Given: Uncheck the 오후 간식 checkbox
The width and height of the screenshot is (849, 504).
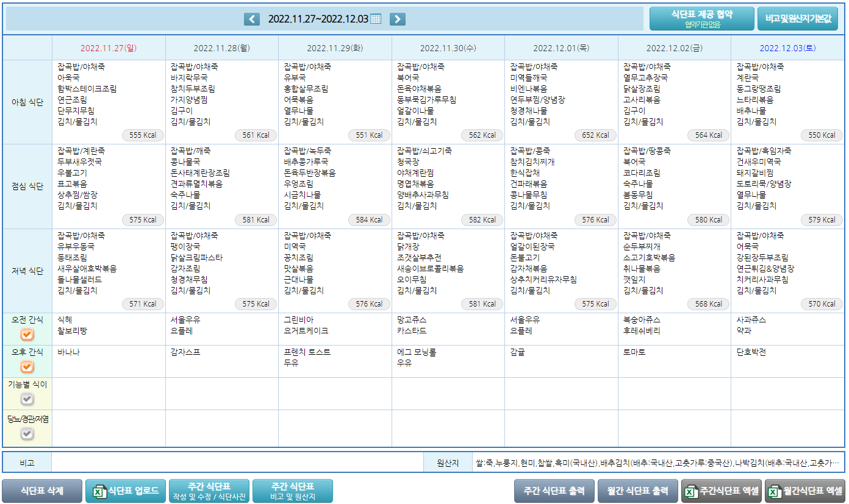Looking at the screenshot, I should coord(27,367).
